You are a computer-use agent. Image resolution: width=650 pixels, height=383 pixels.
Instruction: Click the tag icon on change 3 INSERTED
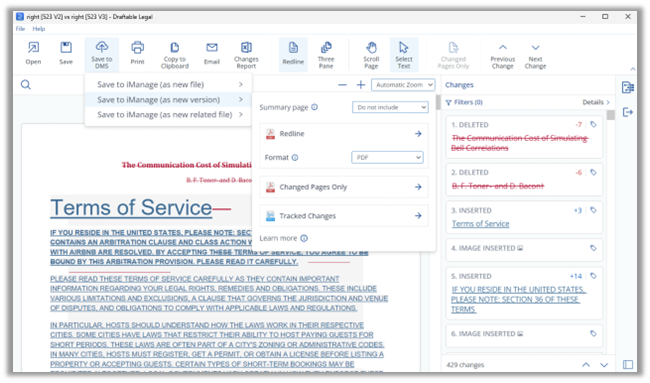coord(593,210)
